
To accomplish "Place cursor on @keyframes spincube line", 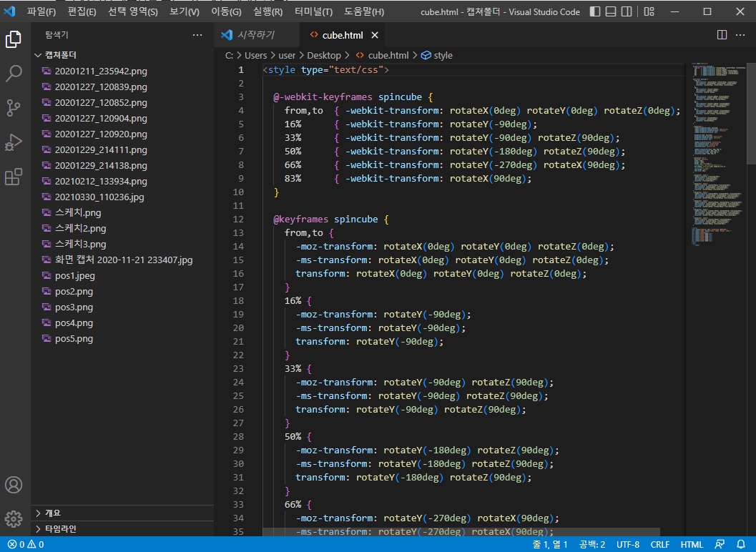I will pyautogui.click(x=330, y=220).
